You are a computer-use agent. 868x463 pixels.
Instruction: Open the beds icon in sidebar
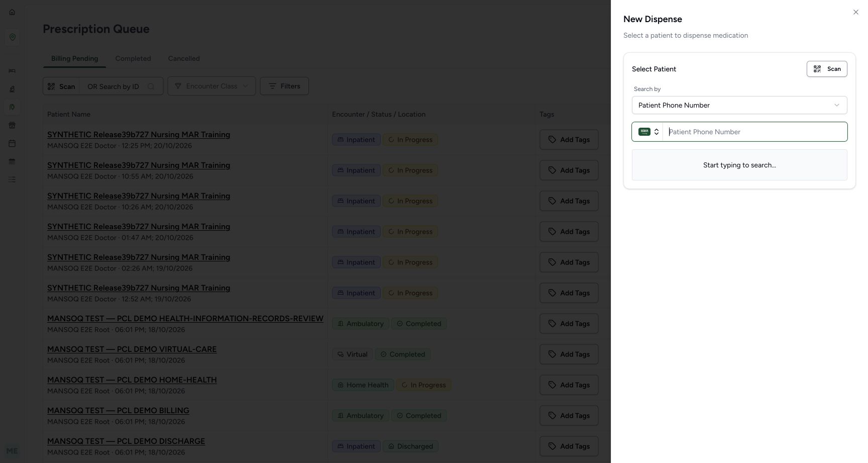pos(12,71)
